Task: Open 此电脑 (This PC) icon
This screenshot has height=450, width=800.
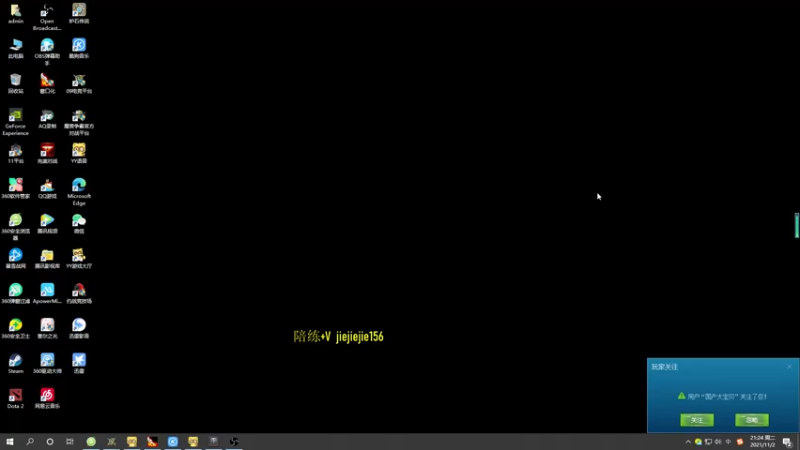Action: coord(15,48)
